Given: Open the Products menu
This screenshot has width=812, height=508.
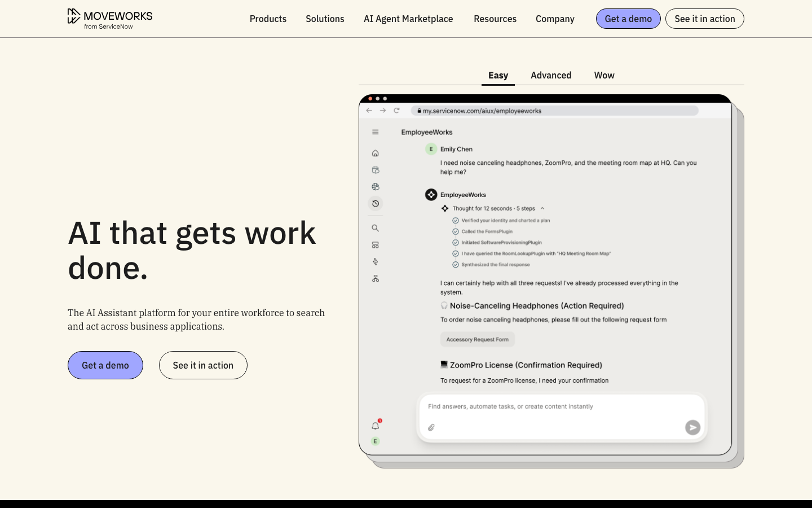Looking at the screenshot, I should 268,19.
